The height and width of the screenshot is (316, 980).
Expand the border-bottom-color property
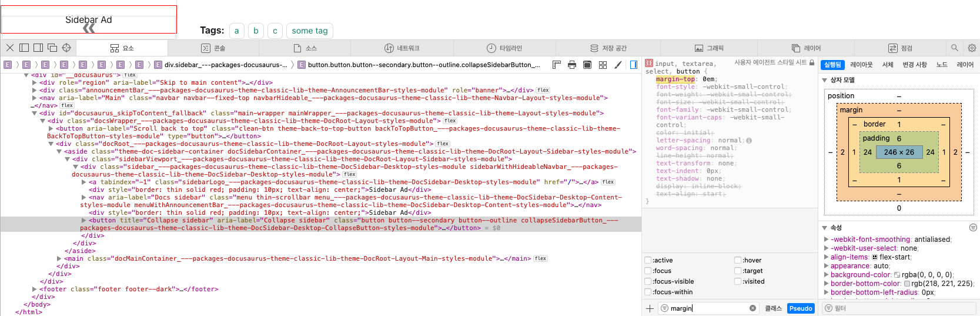point(827,284)
